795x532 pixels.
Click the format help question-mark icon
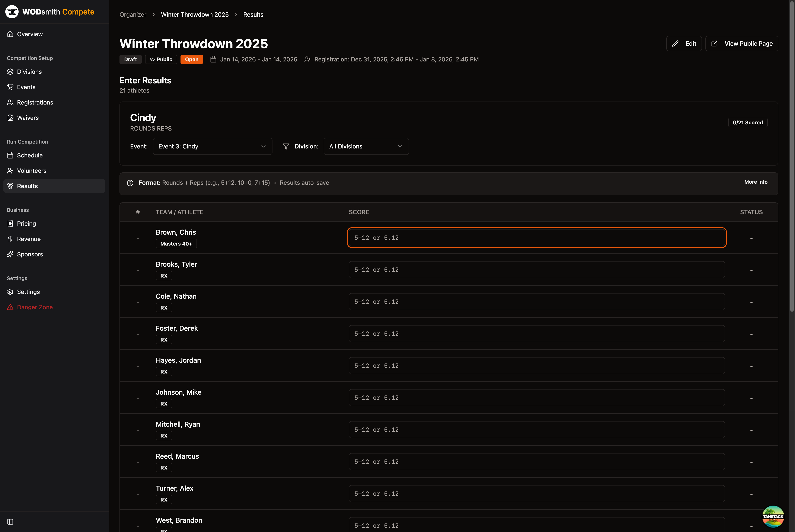point(130,183)
